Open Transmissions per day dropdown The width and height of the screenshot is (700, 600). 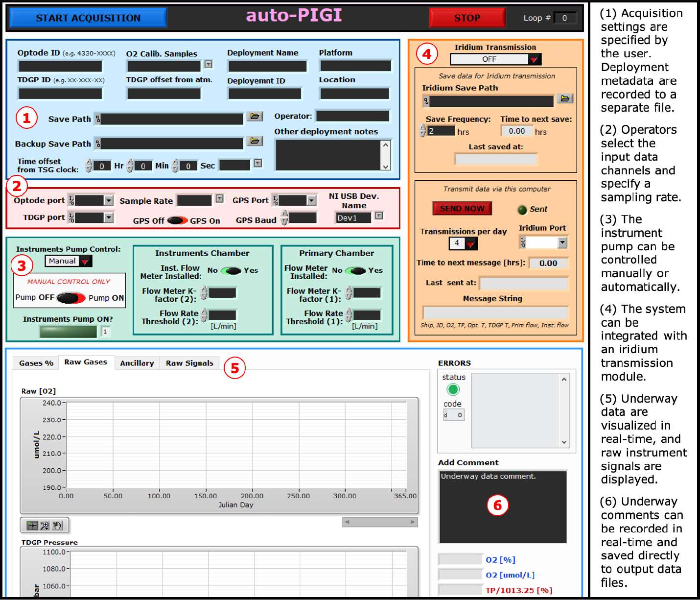coord(470,243)
